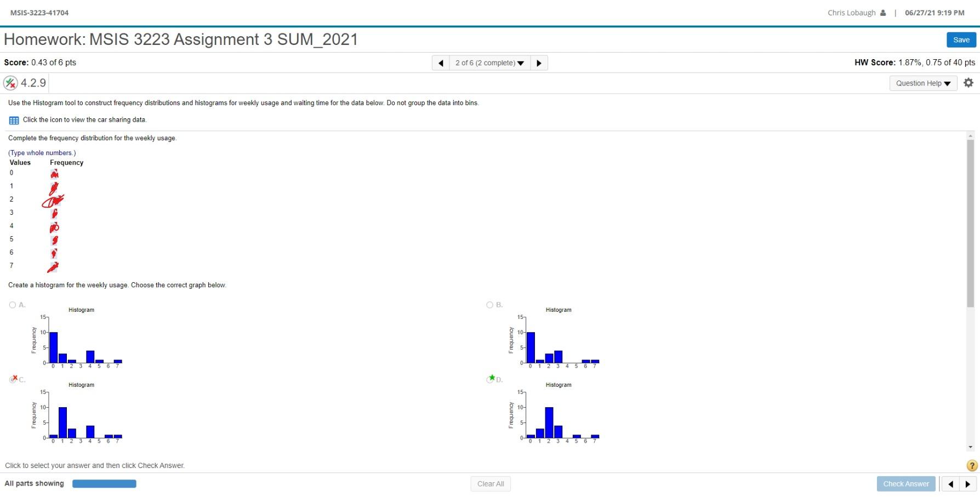Select answer choice D histogram
The height and width of the screenshot is (497, 980).
pos(489,379)
